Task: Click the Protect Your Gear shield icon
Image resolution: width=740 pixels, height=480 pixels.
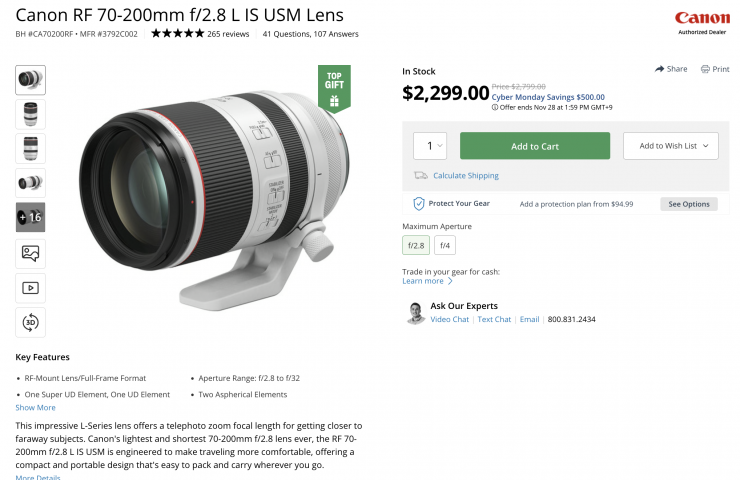Action: click(x=420, y=204)
